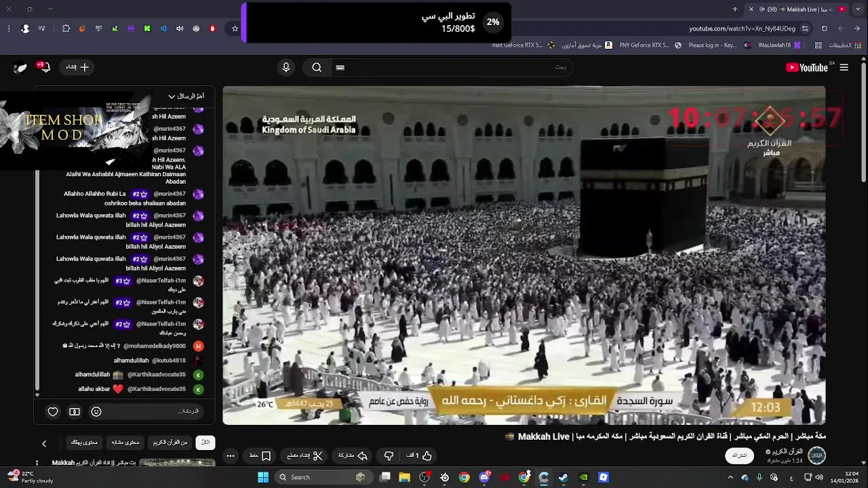Image resolution: width=868 pixels, height=488 pixels.
Task: Open the INasJawlah18 bookmark
Action: pyautogui.click(x=780, y=45)
